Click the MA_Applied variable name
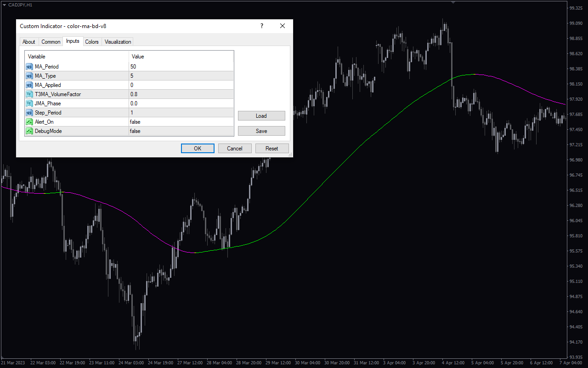Screen dimensions: 588x368 (x=48, y=85)
